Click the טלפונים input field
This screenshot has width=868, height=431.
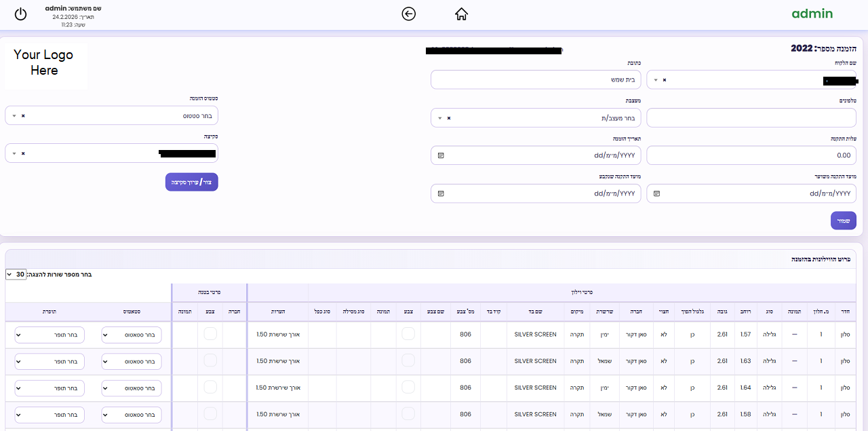click(751, 118)
